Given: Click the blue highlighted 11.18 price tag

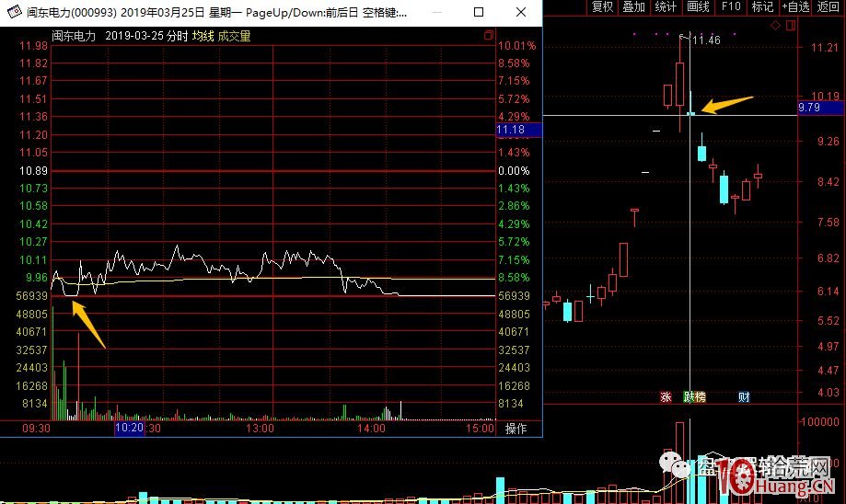Looking at the screenshot, I should click(518, 130).
